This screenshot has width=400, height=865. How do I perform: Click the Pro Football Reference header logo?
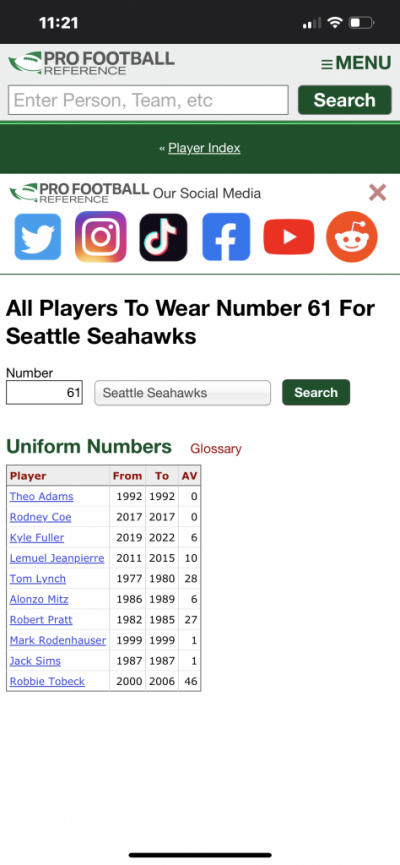tap(92, 63)
